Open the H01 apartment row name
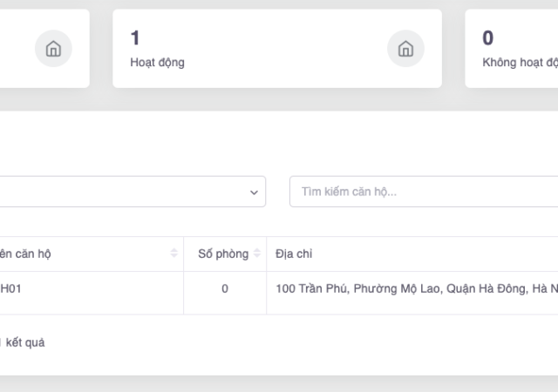Image resolution: width=558 pixels, height=392 pixels. click(x=10, y=288)
